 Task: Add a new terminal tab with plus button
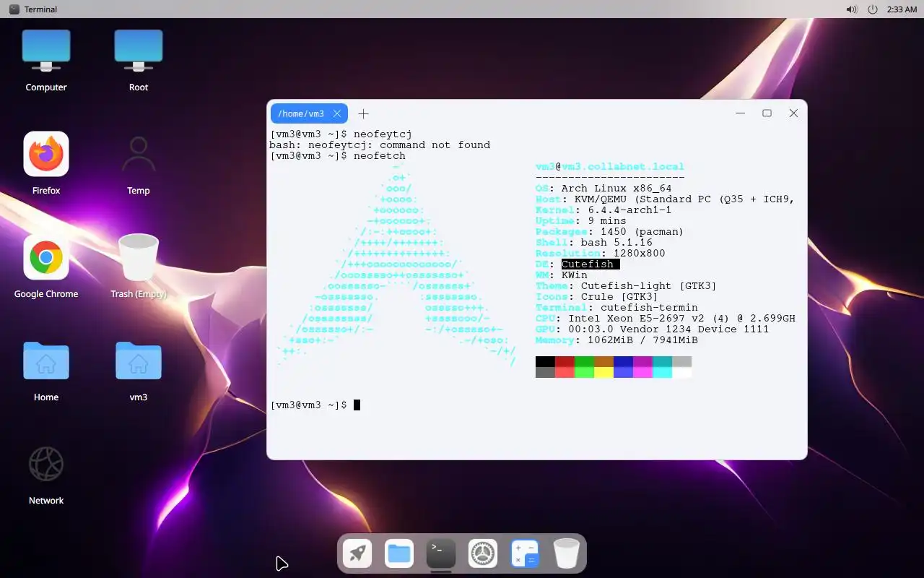tap(364, 113)
